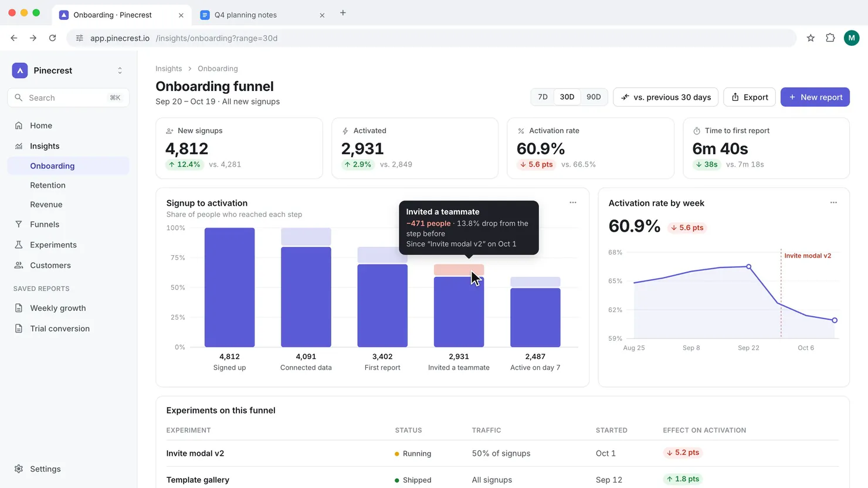The image size is (868, 488).
Task: Open Revenue under Insights
Action: (69, 205)
